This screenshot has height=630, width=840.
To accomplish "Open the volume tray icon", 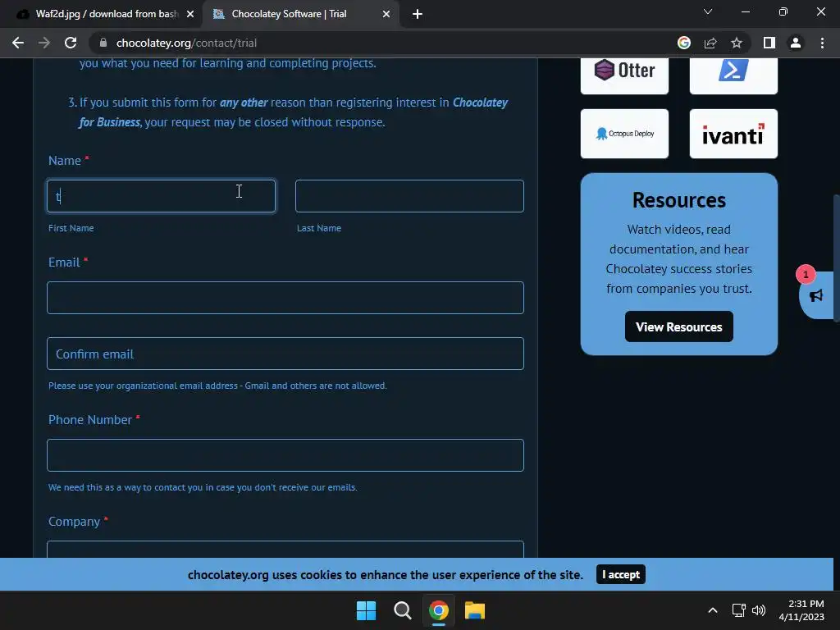I will [x=759, y=610].
